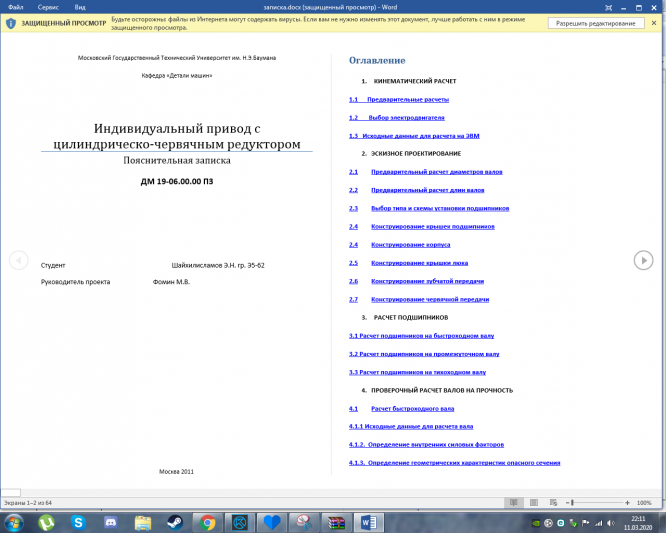This screenshot has height=533, width=666.
Task: Open link 1.1 Предварительные расчеты
Action: (399, 99)
